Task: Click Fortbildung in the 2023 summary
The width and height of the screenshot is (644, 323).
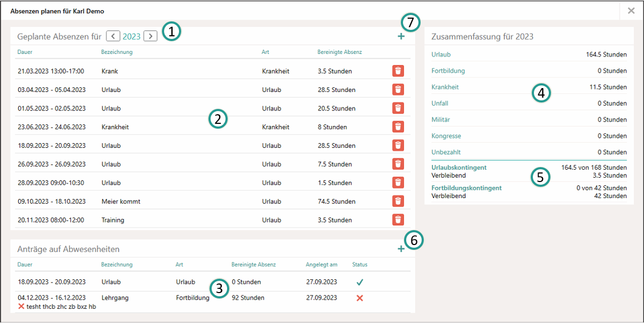Action: 448,70
